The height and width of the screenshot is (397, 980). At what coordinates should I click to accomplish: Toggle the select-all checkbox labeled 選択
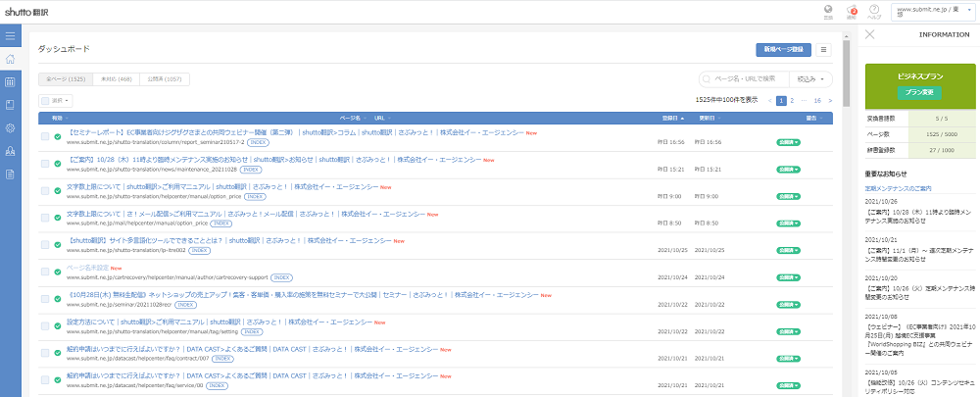45,100
